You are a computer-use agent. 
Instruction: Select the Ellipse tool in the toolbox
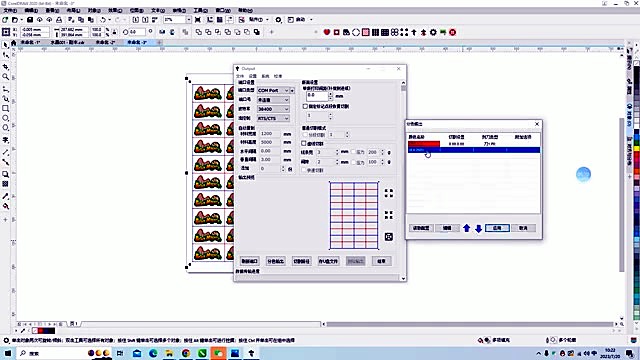5,118
